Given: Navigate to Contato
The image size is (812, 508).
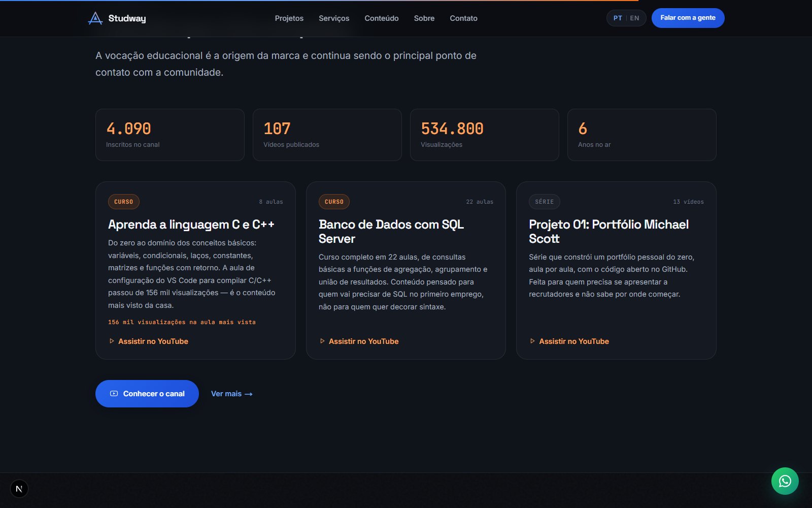Looking at the screenshot, I should click(463, 18).
